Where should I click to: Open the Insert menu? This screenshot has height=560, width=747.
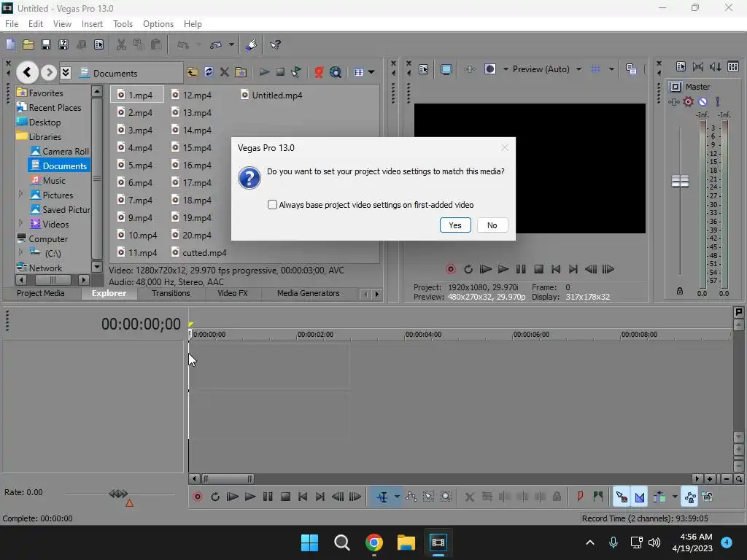tap(92, 24)
